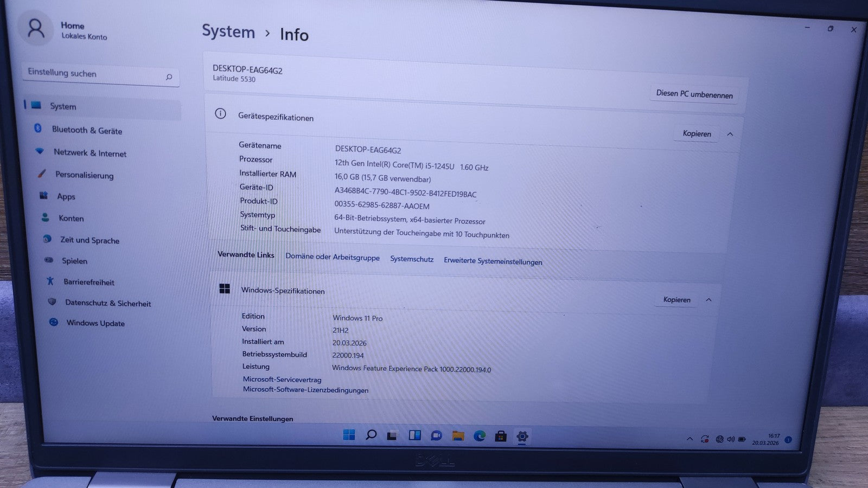This screenshot has height=488, width=868.
Task: Click the info icon beside Gerätespezifikationen
Action: coord(220,113)
